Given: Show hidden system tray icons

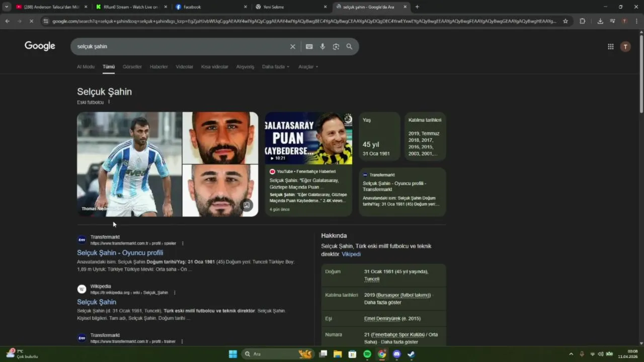Looking at the screenshot, I should (571, 354).
